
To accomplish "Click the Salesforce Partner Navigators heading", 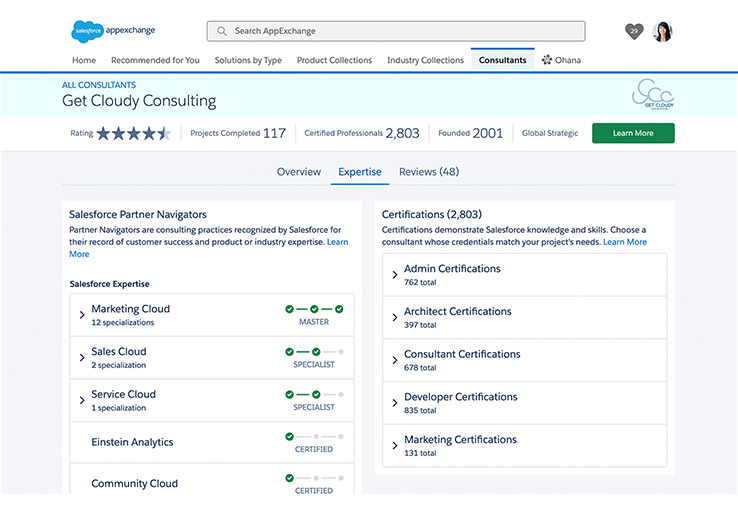I will 138,215.
